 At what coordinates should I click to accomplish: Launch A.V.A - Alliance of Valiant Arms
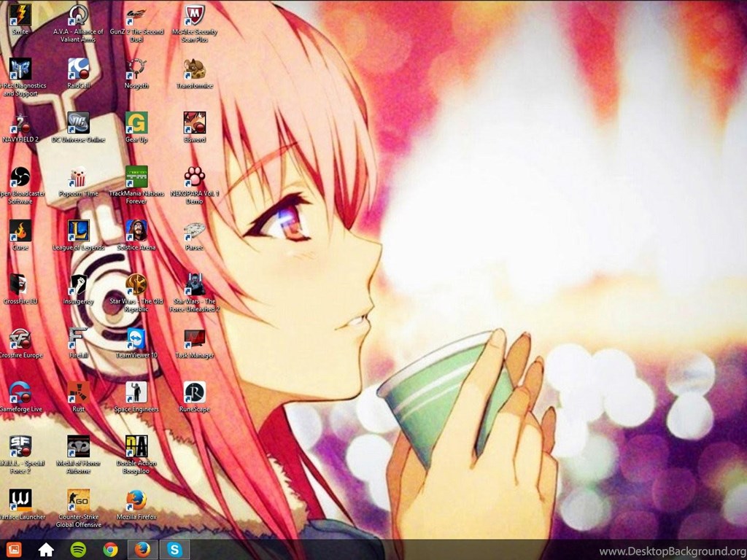78,15
